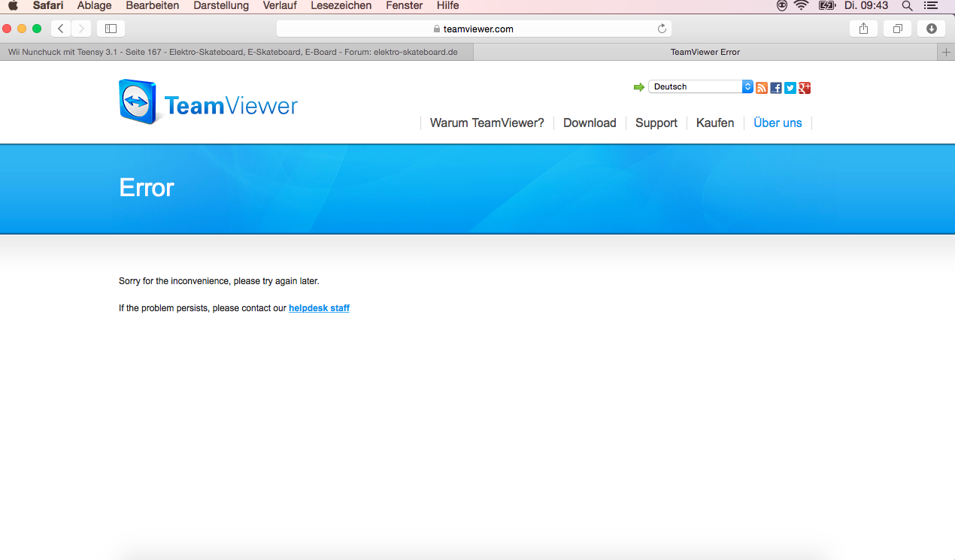
Task: Click the teamviewer.com address bar
Action: click(x=474, y=29)
